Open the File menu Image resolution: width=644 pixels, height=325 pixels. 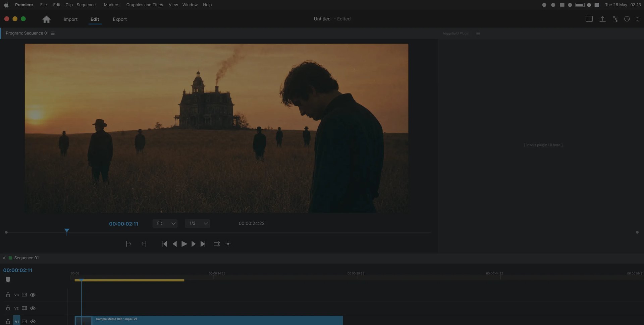point(43,5)
